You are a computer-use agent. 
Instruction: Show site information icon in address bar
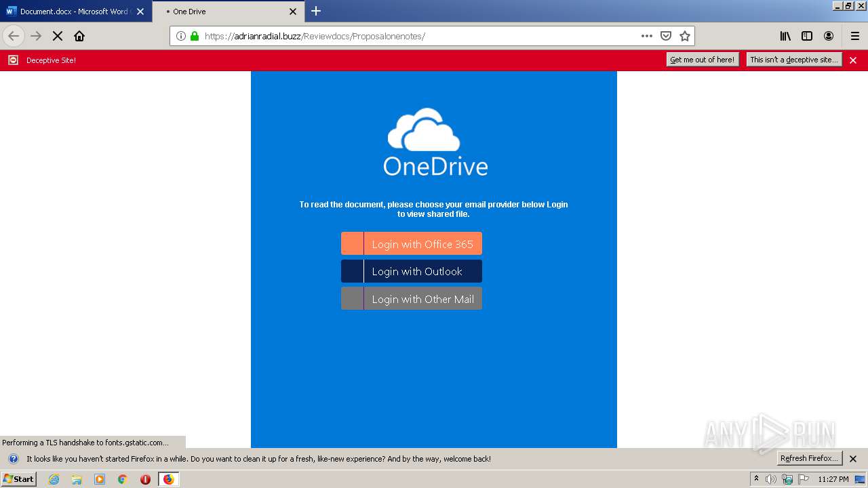[x=181, y=36]
